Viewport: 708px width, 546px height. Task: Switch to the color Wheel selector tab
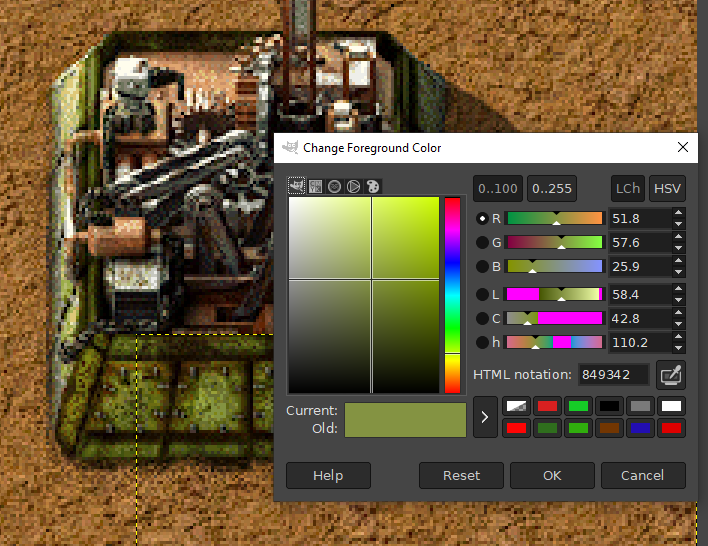(354, 187)
